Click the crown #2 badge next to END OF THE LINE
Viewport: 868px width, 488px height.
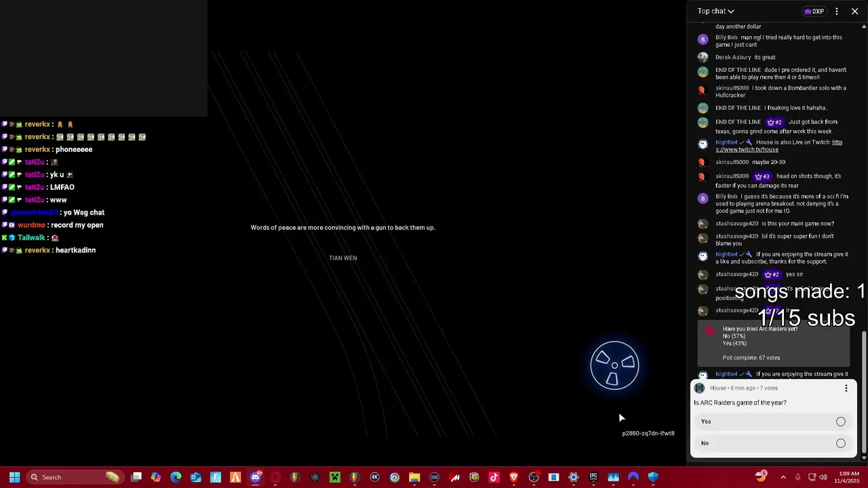[x=774, y=122]
